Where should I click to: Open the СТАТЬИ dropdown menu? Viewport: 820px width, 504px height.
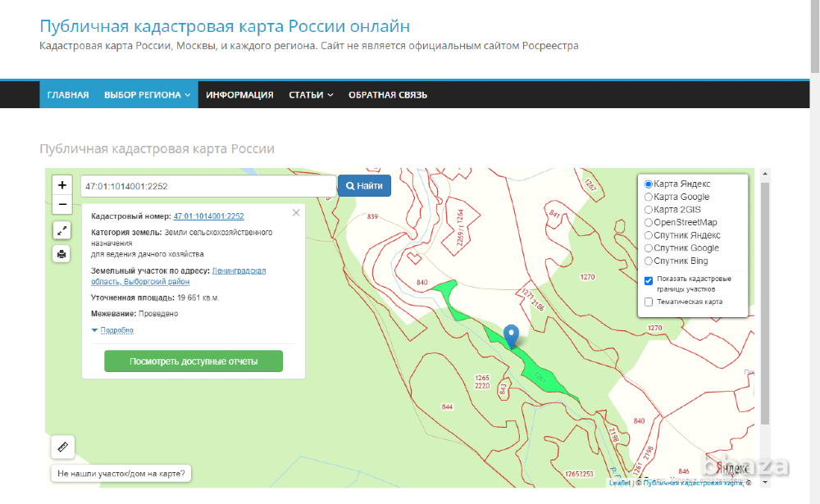pyautogui.click(x=310, y=94)
